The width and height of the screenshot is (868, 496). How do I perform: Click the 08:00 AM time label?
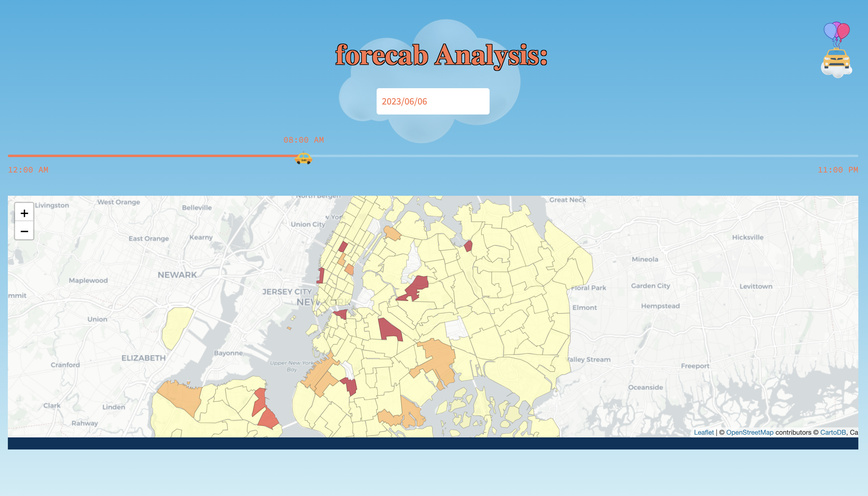click(x=304, y=140)
